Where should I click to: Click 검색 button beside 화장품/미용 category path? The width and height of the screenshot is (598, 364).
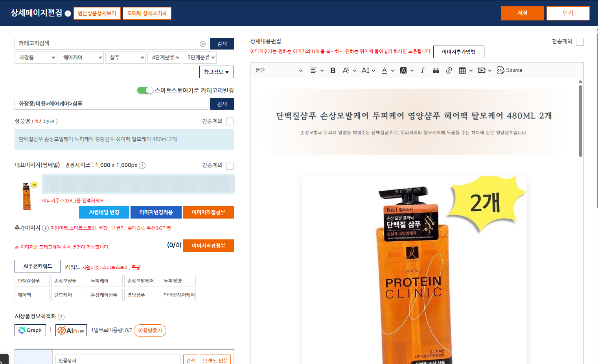[222, 104]
